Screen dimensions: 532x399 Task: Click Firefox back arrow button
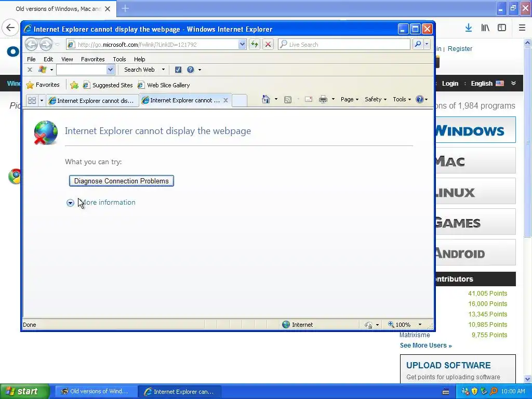(x=10, y=28)
